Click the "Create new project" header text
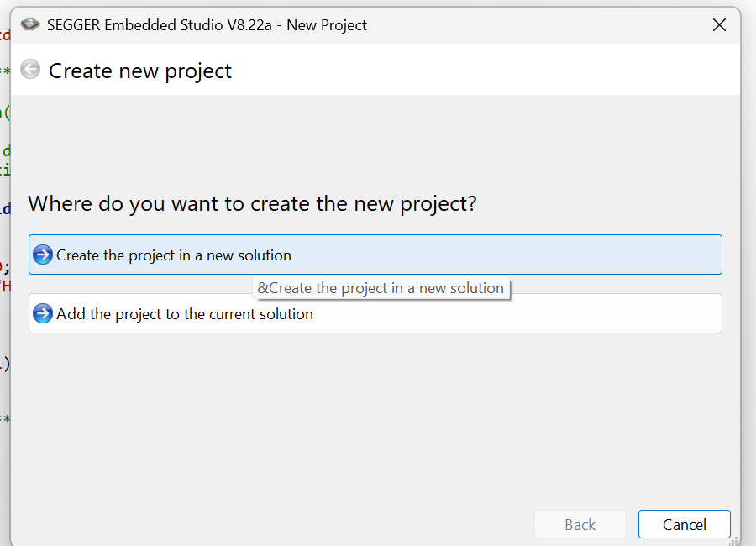Image resolution: width=756 pixels, height=546 pixels. pyautogui.click(x=140, y=71)
